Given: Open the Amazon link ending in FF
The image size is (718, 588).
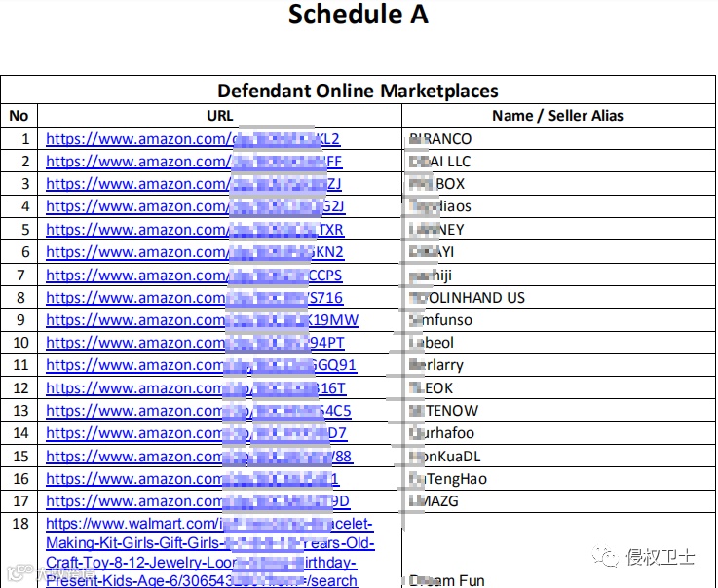Looking at the screenshot, I should [x=194, y=161].
